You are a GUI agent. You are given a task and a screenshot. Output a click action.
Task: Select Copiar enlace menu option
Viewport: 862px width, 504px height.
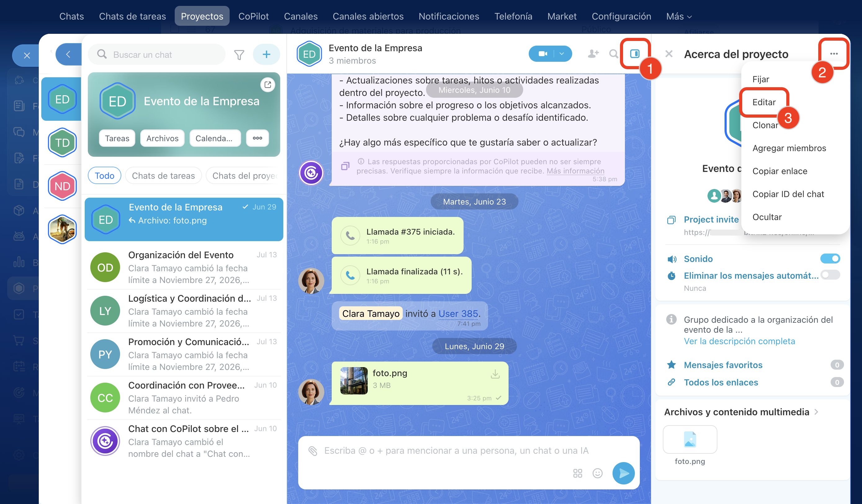pyautogui.click(x=779, y=171)
